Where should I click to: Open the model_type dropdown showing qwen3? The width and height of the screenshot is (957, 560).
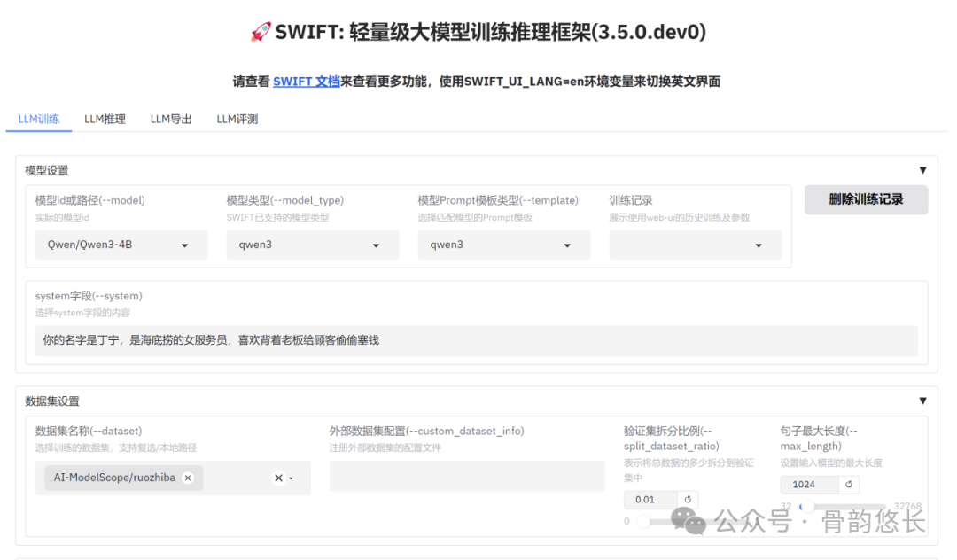click(x=313, y=245)
